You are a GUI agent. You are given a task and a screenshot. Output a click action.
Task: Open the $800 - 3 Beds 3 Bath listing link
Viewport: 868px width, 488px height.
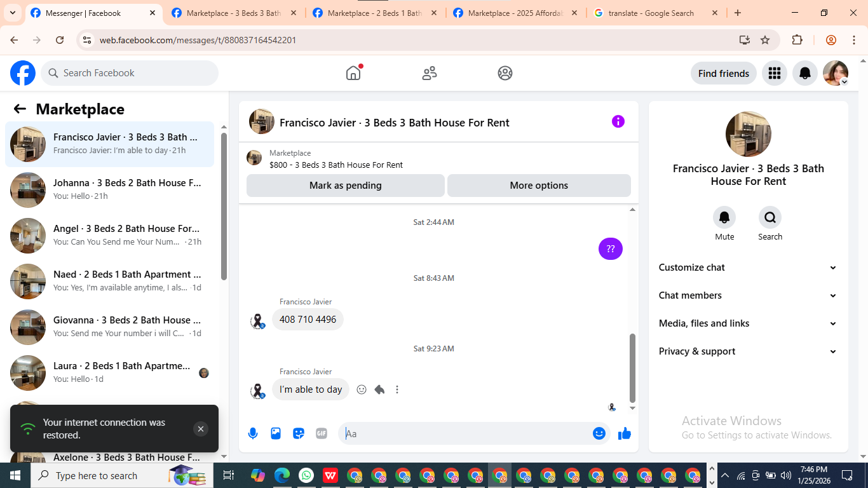click(336, 165)
